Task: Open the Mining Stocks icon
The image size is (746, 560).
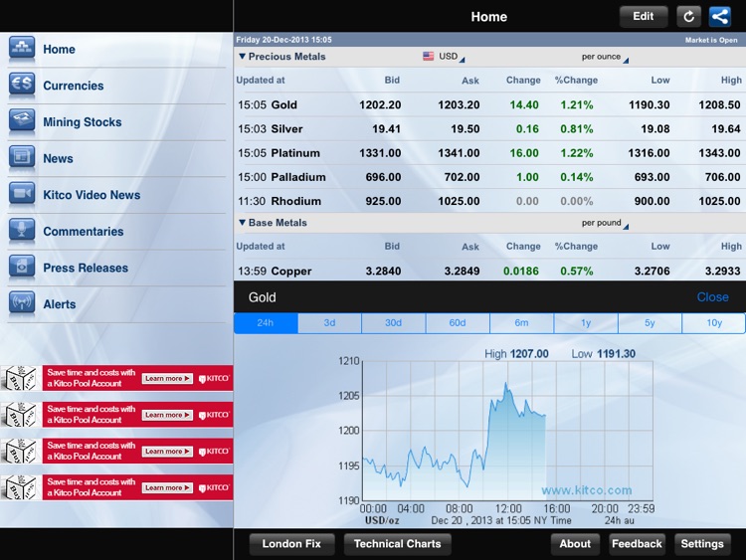Action: [22, 121]
